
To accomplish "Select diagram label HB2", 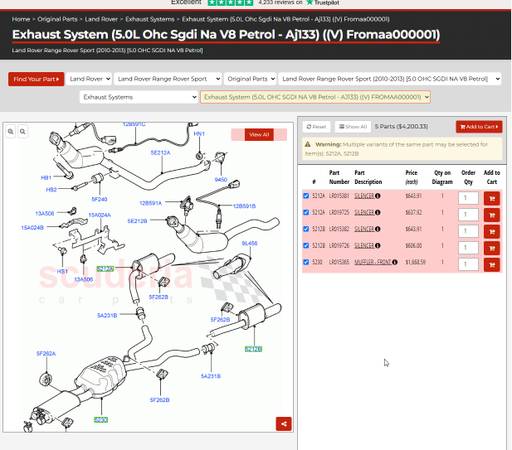I will [51, 190].
